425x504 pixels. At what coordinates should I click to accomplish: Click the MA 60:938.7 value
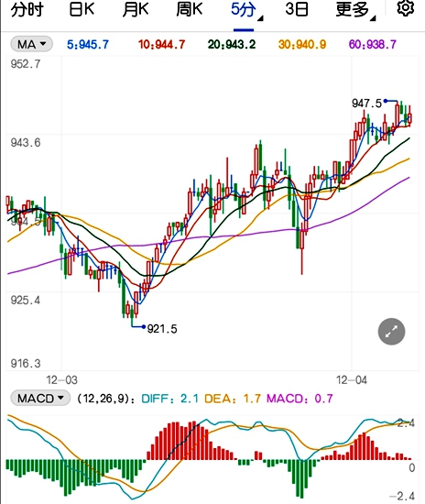373,44
